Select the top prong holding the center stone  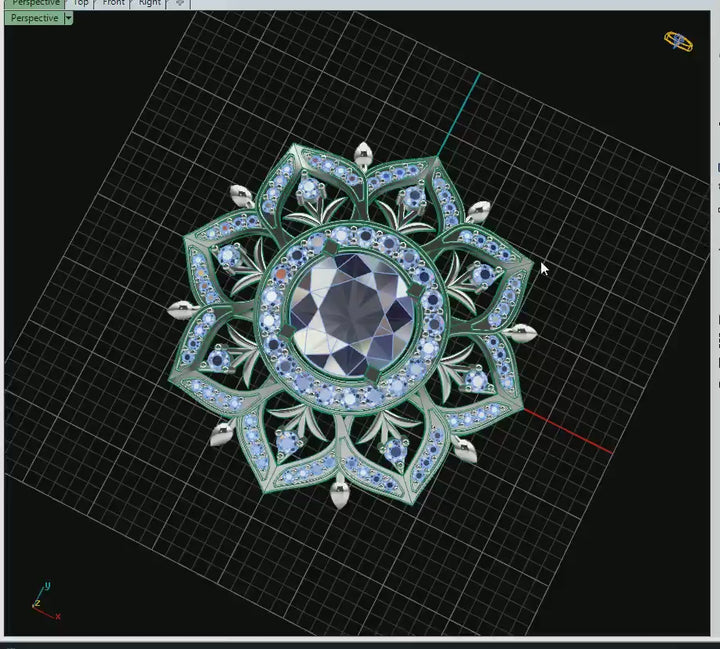(331, 247)
